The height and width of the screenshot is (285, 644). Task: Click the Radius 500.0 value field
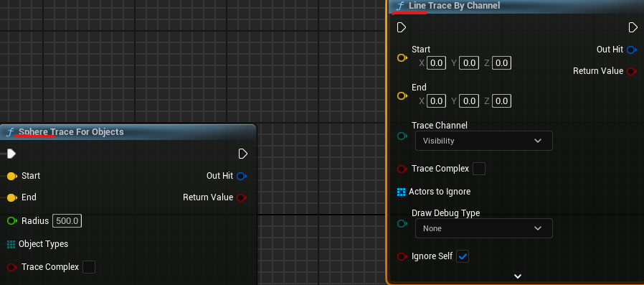pos(67,221)
